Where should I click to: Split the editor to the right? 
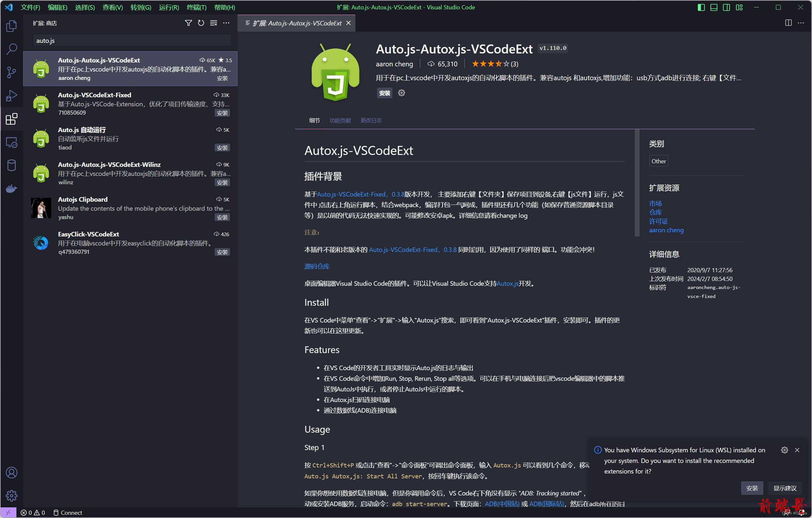(x=788, y=23)
